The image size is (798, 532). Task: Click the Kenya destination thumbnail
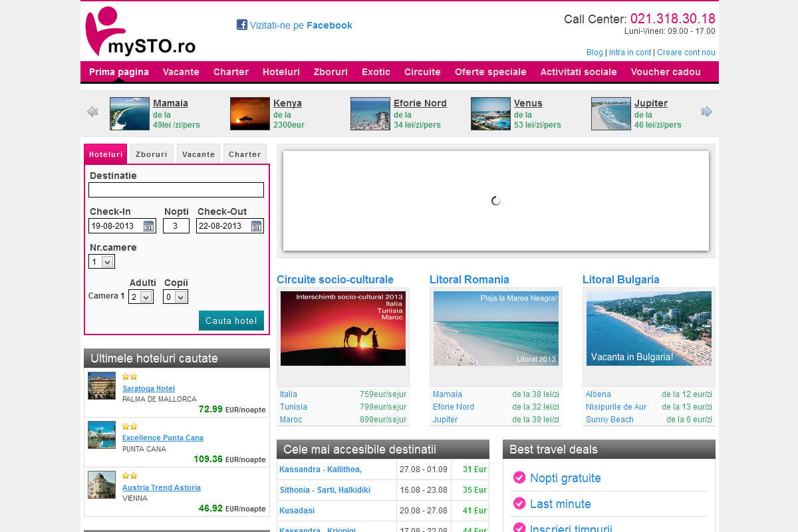(x=249, y=113)
